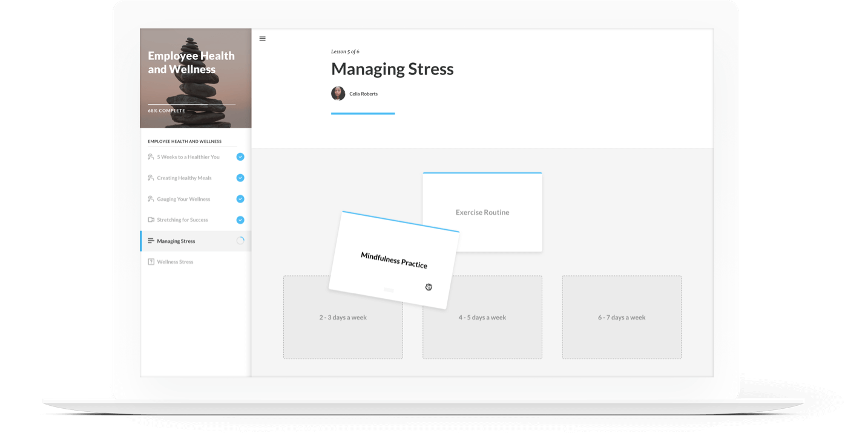Click the 2 - 3 days a week drop zone

(x=343, y=317)
